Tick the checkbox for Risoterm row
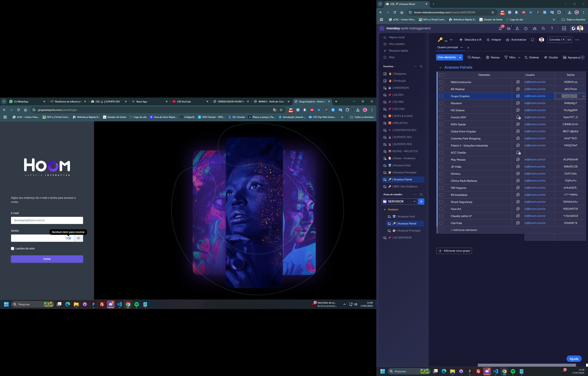Viewport: 588px width, 376px height. (441, 103)
